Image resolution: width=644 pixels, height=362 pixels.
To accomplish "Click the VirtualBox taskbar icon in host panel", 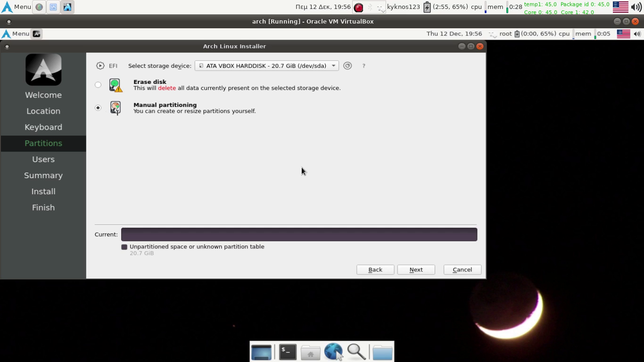I will point(67,7).
